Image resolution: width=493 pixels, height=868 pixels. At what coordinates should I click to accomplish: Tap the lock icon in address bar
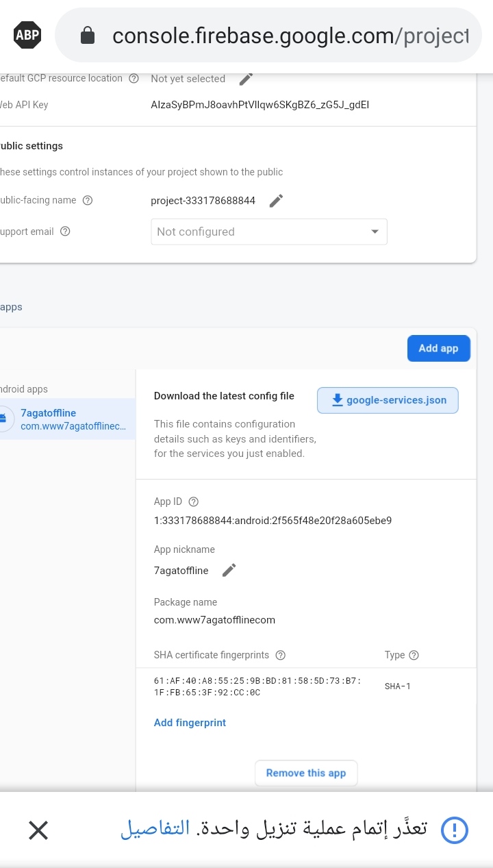click(88, 36)
